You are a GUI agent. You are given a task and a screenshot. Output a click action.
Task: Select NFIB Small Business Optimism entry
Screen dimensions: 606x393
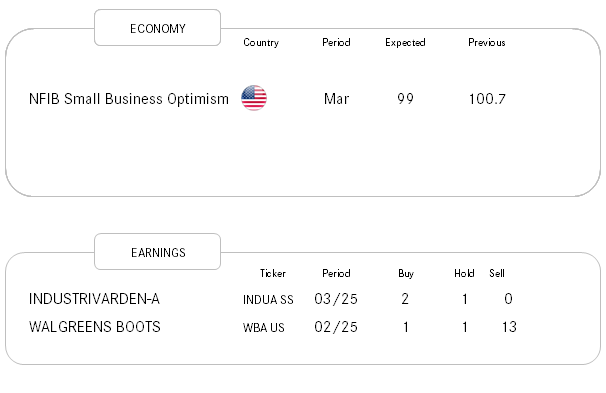[x=129, y=99]
